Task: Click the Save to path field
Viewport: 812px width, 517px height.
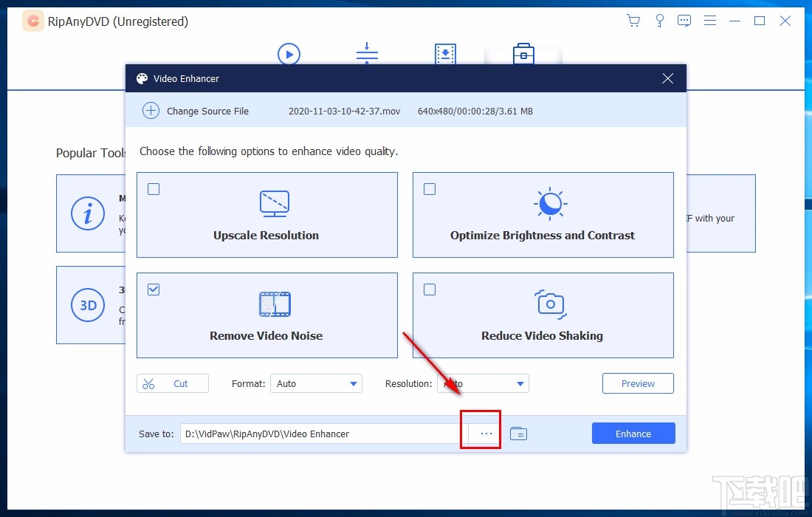Action: [x=324, y=434]
